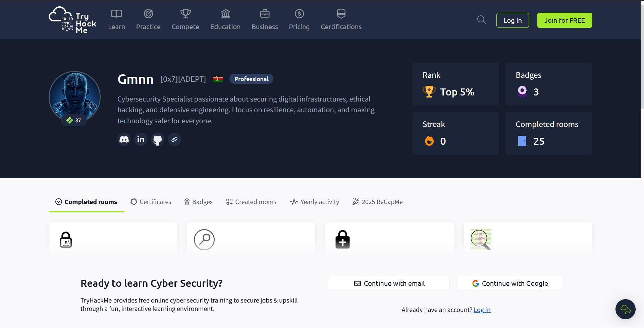Click the Gmnn profile avatar
This screenshot has height=328, width=644.
point(74,96)
